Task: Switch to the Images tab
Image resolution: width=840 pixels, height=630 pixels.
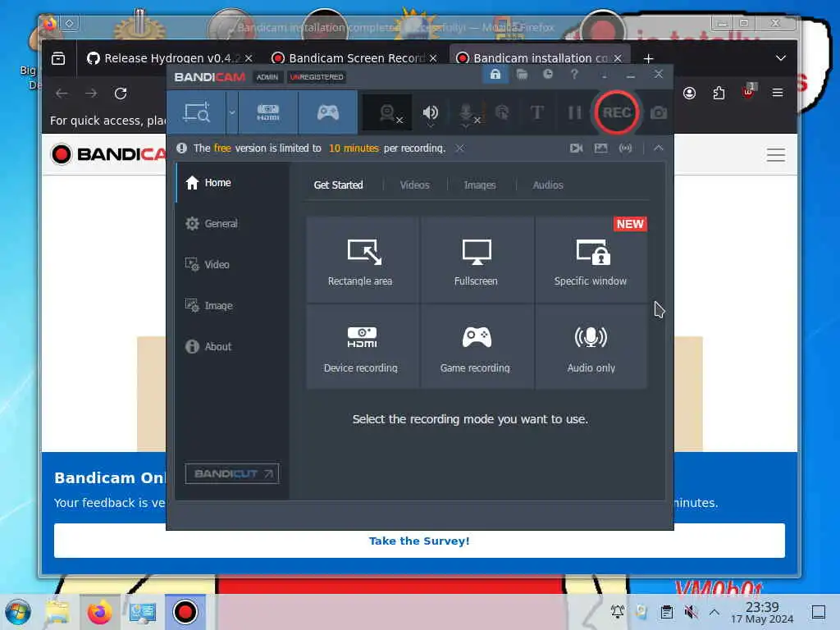Action: [480, 185]
